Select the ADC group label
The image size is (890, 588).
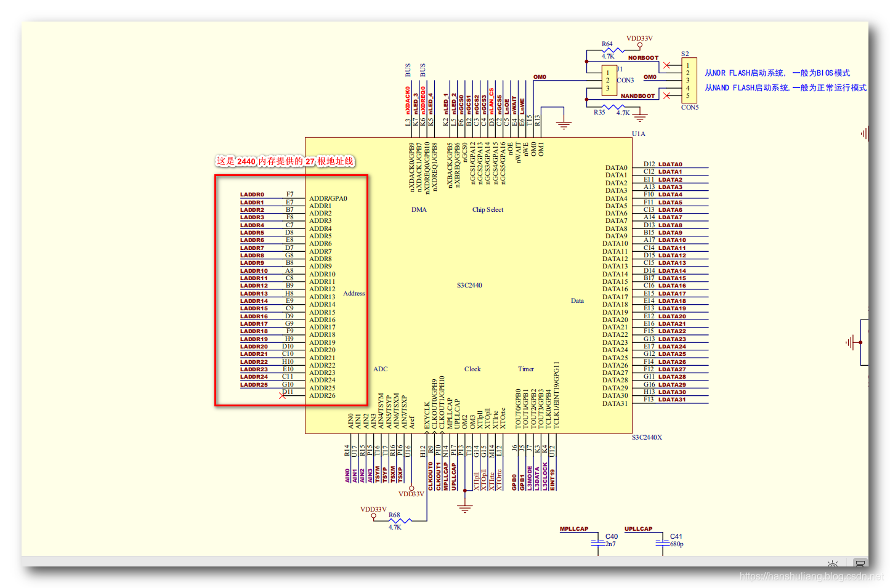tap(381, 369)
